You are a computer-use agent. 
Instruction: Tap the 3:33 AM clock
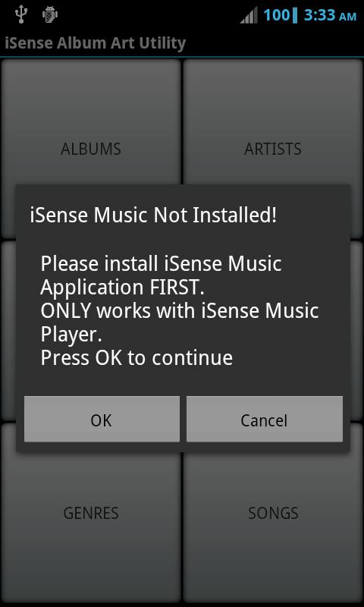click(x=330, y=15)
